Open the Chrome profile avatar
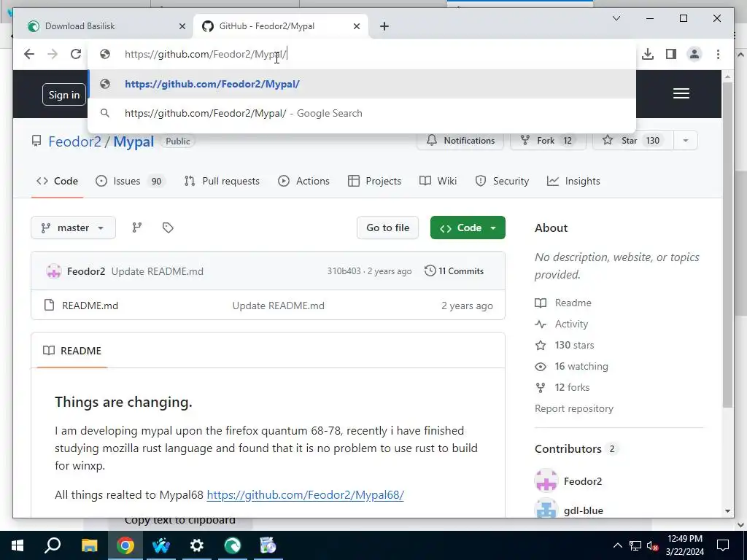The height and width of the screenshot is (560, 747). coord(694,54)
